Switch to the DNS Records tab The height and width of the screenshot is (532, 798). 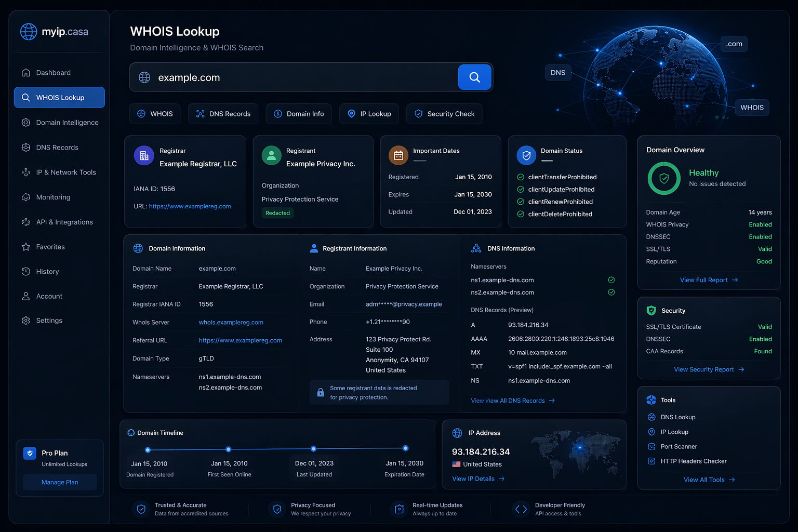[x=223, y=114]
